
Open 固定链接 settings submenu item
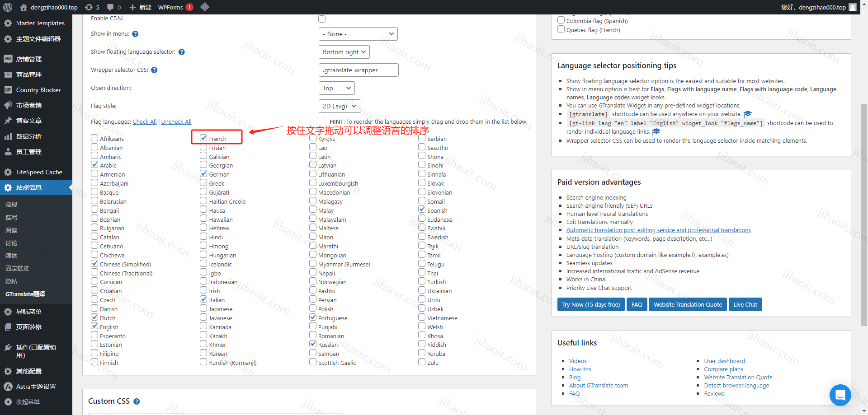click(17, 268)
